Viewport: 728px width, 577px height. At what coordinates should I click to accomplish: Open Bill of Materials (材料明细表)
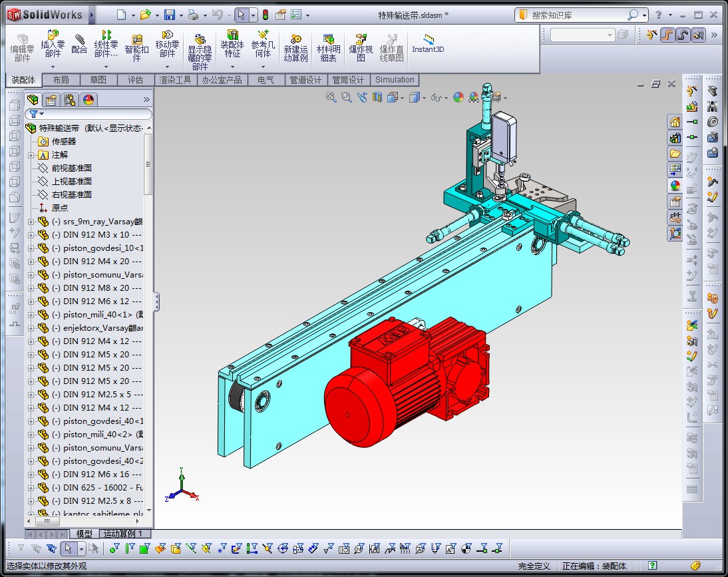tap(328, 47)
